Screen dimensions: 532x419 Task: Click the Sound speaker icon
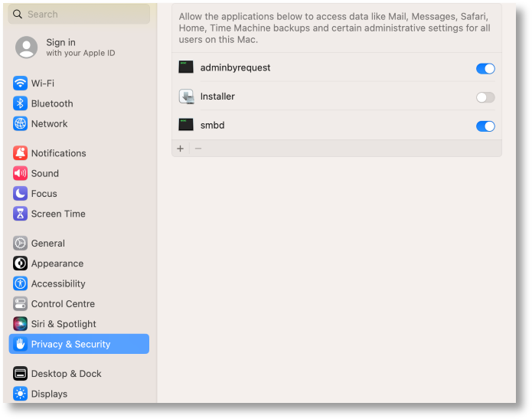click(x=20, y=173)
